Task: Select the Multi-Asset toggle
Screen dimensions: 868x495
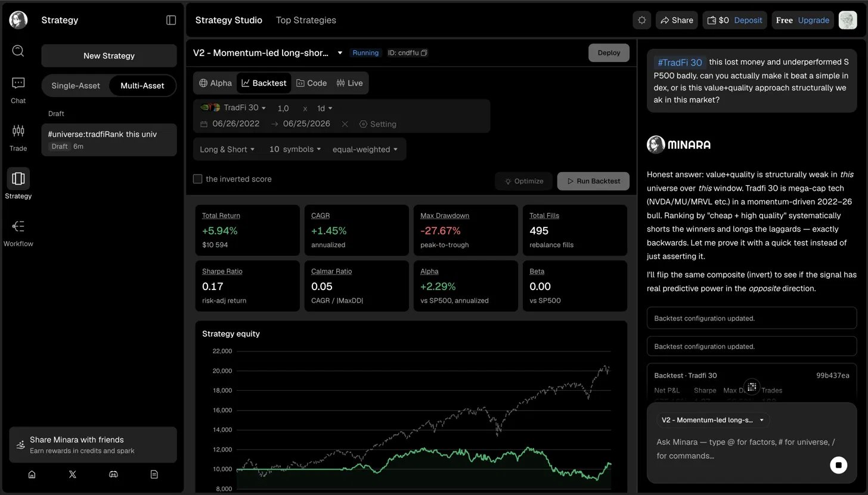Action: (142, 86)
